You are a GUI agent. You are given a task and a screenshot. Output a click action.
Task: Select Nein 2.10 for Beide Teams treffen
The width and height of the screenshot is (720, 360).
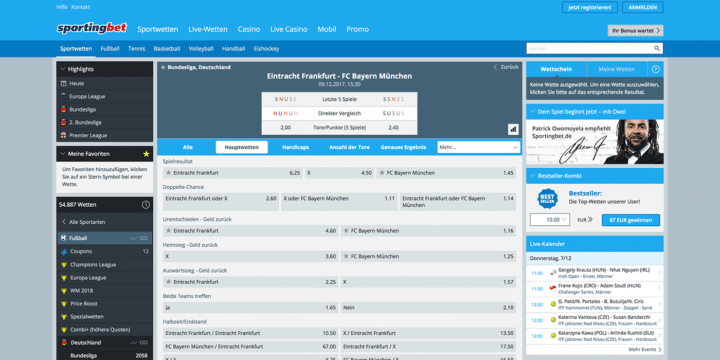tap(428, 308)
